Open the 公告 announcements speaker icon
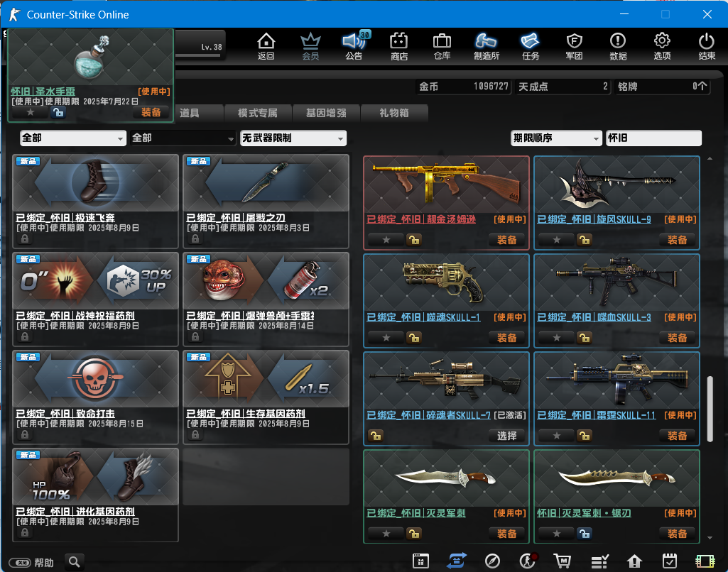Viewport: 728px width, 572px height. pyautogui.click(x=354, y=46)
